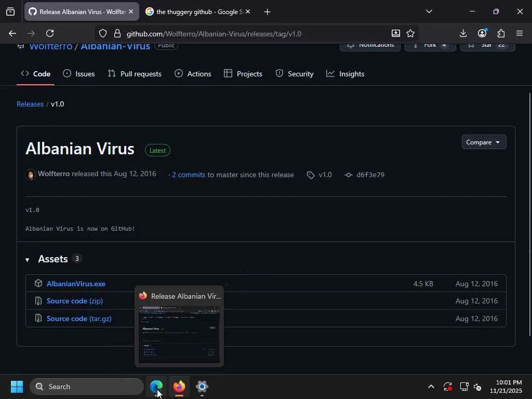Screen dimensions: 532x399
Task: Click the 4.5 KB file size
Action: point(423,284)
